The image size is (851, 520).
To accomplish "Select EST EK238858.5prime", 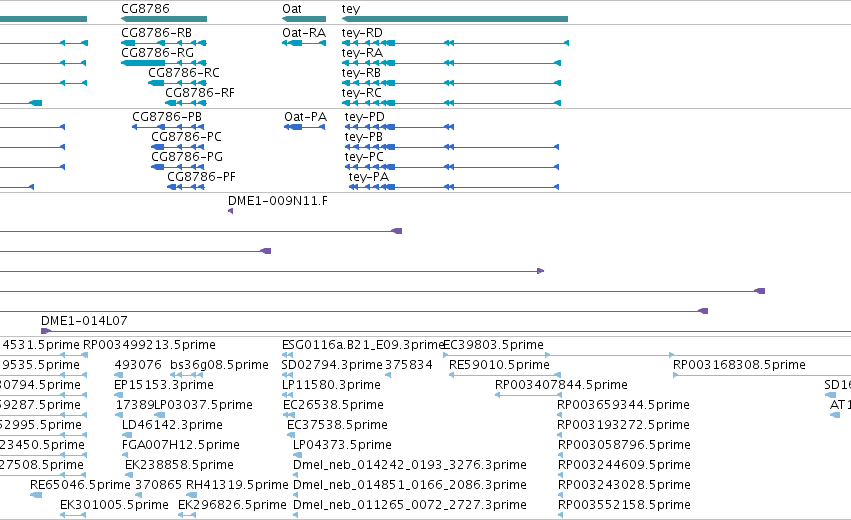I will pos(129,475).
